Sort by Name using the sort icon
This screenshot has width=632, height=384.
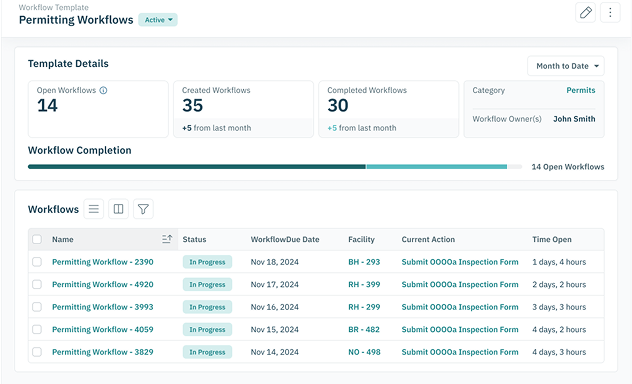coord(167,239)
